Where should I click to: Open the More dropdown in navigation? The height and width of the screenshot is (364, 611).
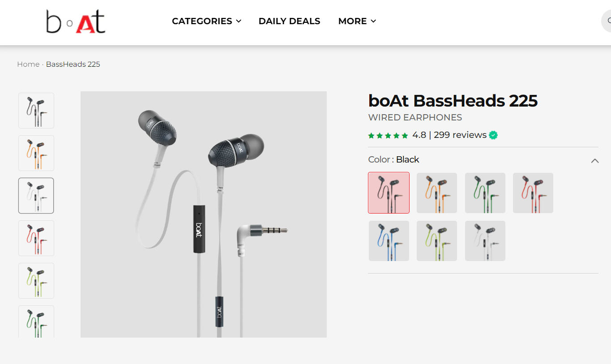[x=357, y=21]
